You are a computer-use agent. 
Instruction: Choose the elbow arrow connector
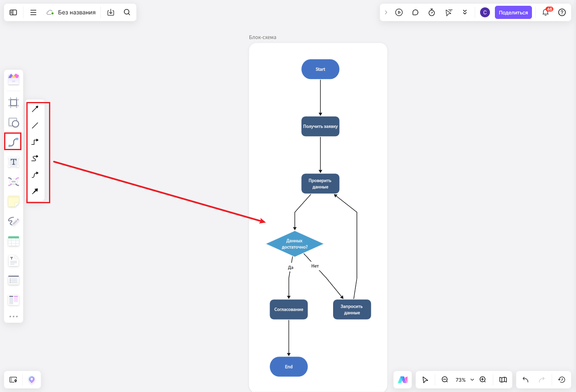(x=35, y=142)
